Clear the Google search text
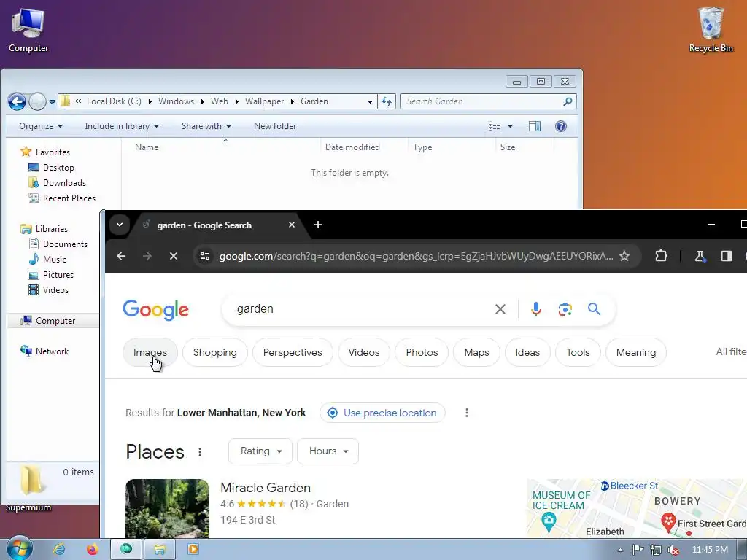 pyautogui.click(x=500, y=309)
